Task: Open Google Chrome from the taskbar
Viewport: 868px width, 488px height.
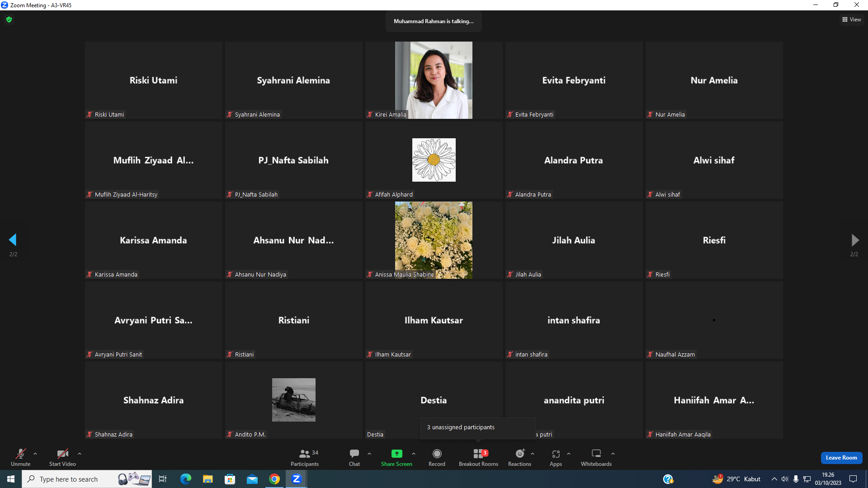Action: [x=274, y=479]
